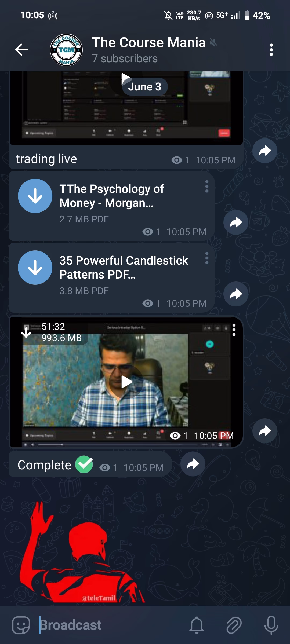Screen dimensions: 290x644
Task: Open options for Candlestick Patterns file
Action: 206,258
